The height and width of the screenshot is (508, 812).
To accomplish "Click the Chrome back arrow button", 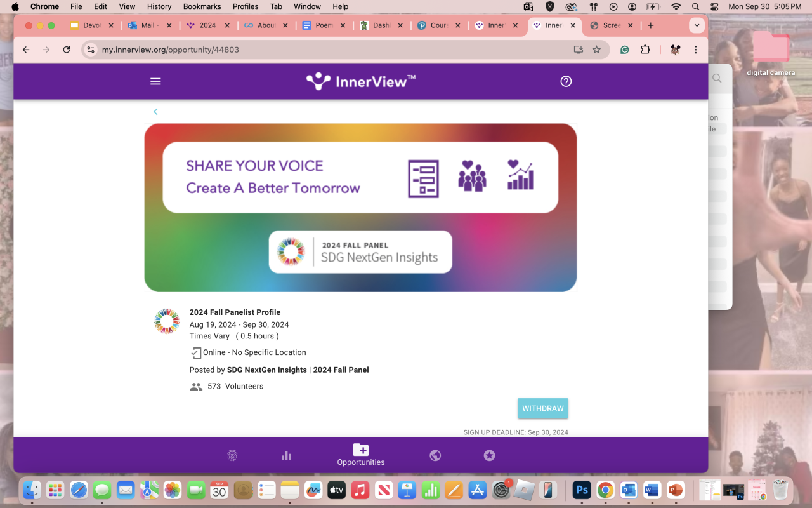I will pos(26,50).
